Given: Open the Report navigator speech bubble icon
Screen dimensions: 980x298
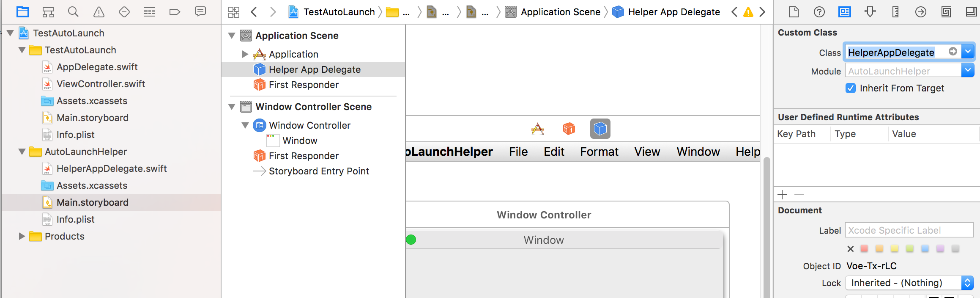Looking at the screenshot, I should [x=200, y=11].
